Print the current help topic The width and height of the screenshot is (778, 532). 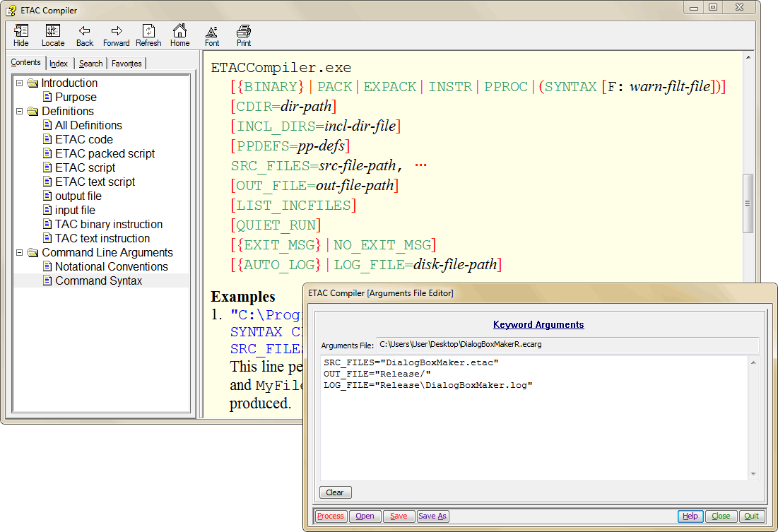[x=244, y=35]
